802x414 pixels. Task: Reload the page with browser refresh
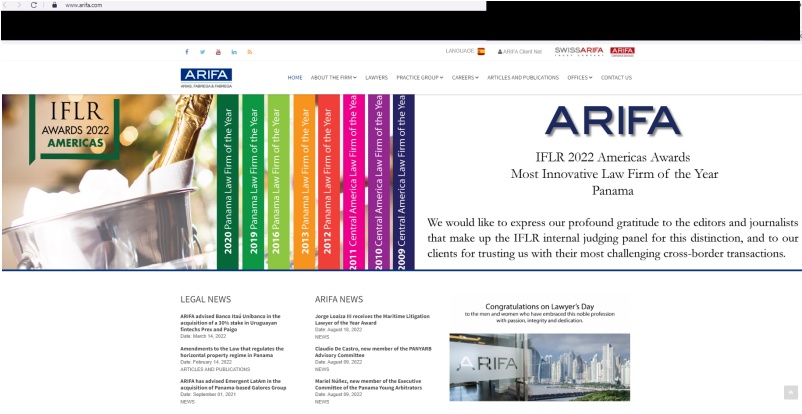[34, 5]
